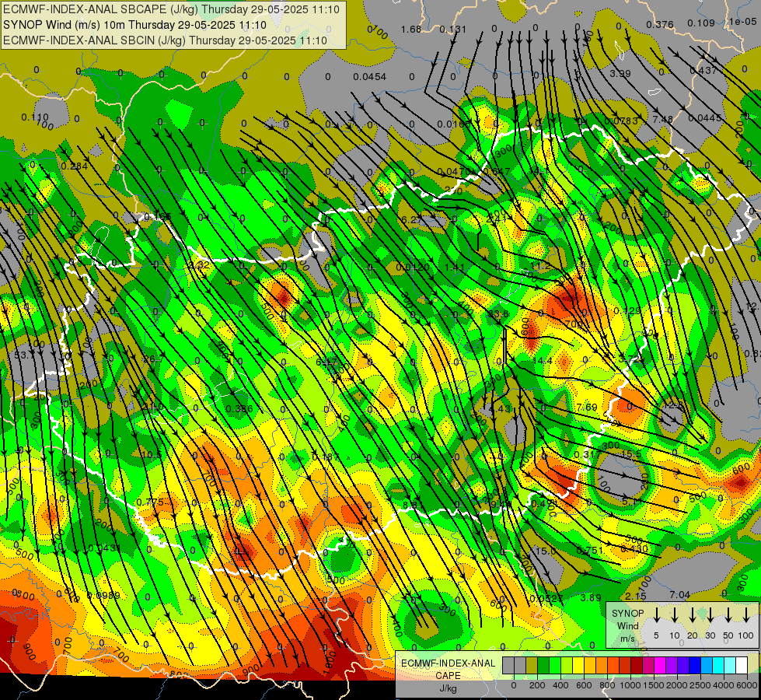This screenshot has height=700, width=761.
Task: Click the '14.4' value on the map
Action: coord(542,360)
